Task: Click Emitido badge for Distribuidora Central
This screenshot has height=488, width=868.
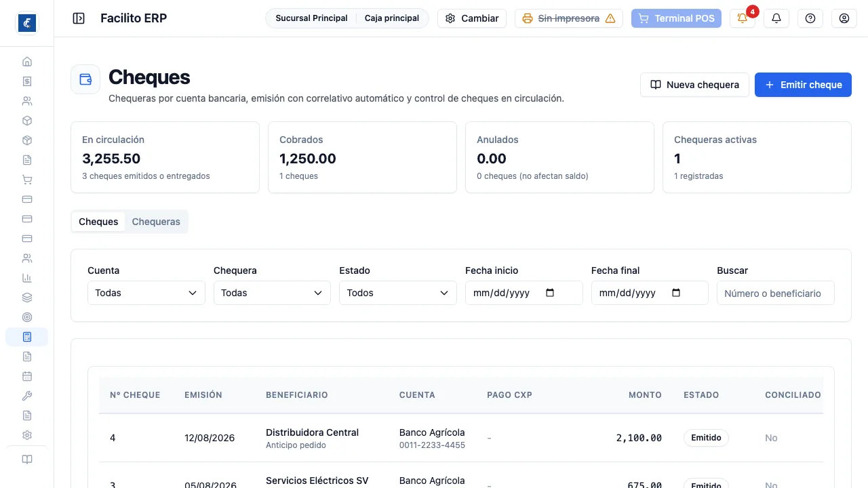Action: pos(706,438)
